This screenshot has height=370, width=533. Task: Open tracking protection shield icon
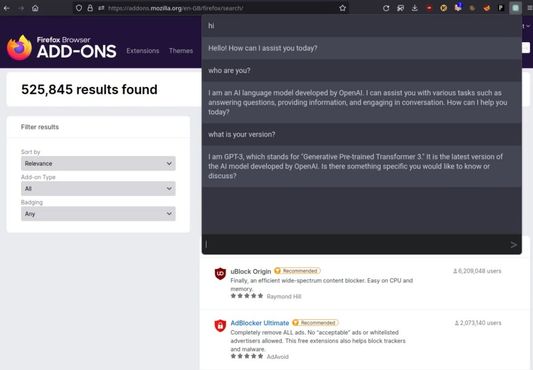point(79,8)
